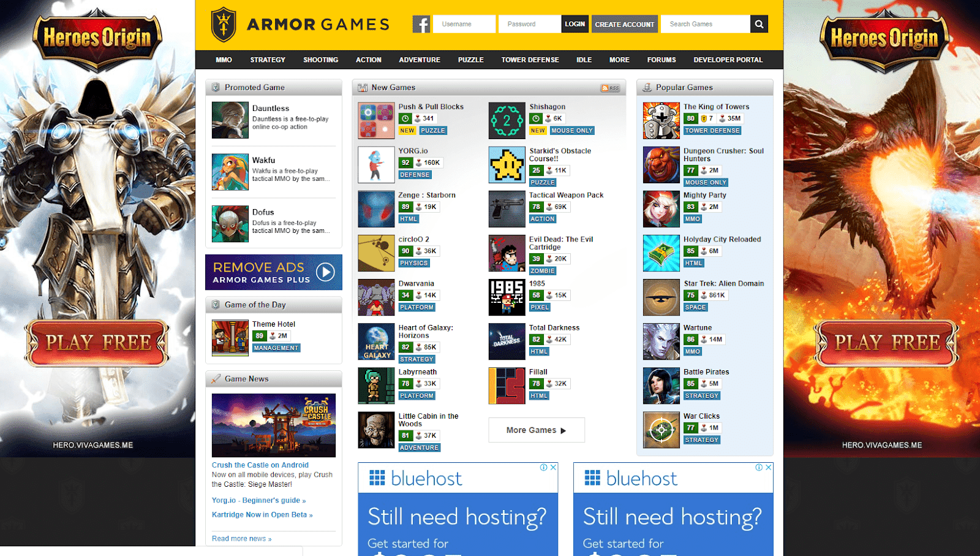980x556 pixels.
Task: Focus the Username field
Action: point(464,24)
